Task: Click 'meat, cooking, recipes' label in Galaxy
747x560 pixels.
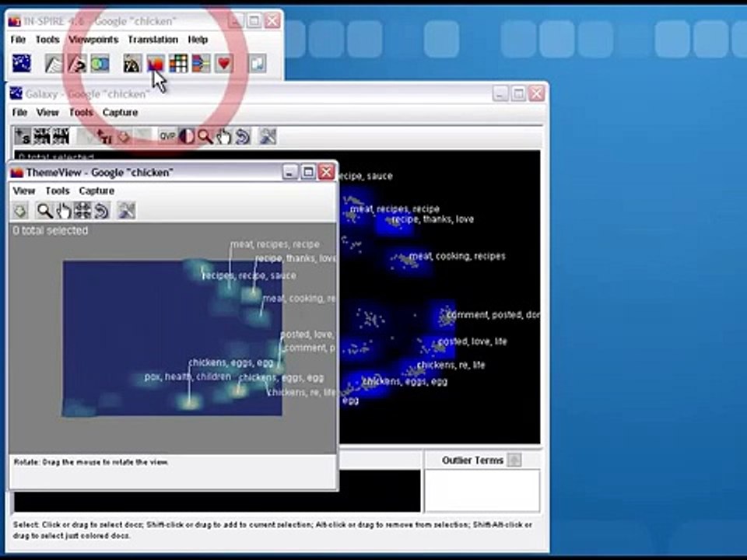Action: [458, 256]
